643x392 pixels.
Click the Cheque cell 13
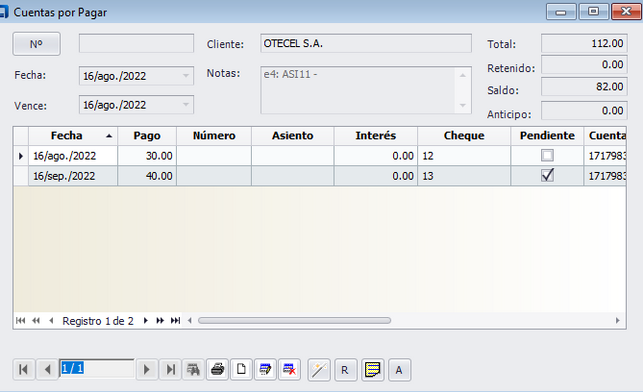[x=464, y=176]
